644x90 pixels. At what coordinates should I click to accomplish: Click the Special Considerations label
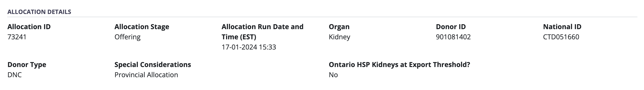(x=153, y=65)
